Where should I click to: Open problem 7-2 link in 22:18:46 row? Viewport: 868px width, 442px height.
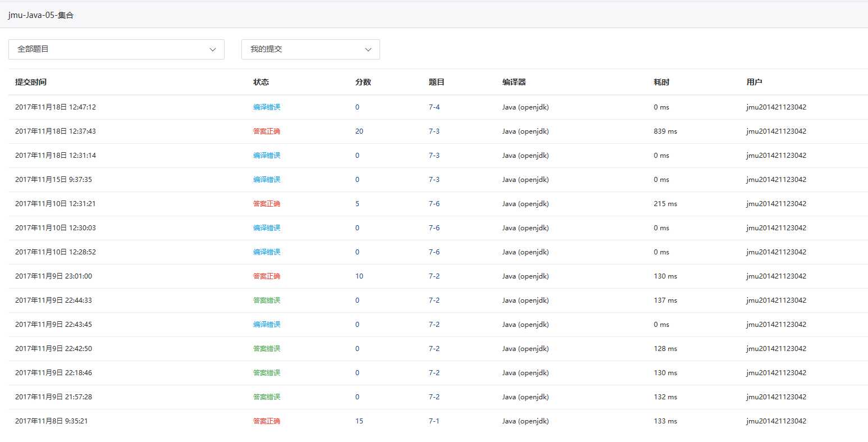(434, 373)
